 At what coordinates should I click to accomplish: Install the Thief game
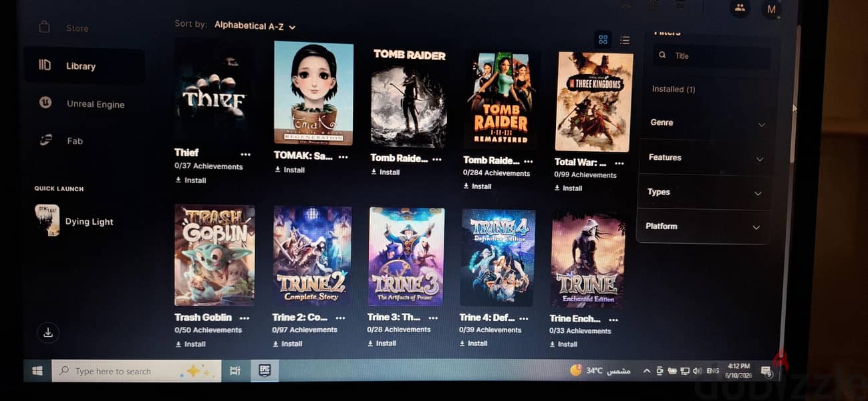coord(191,180)
